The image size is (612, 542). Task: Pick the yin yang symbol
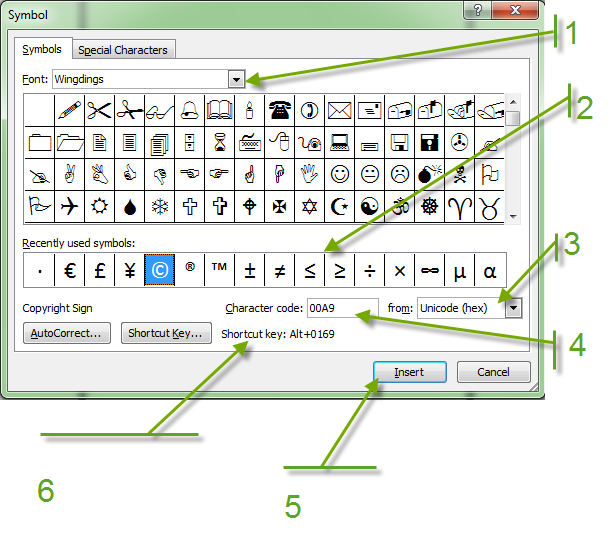tap(370, 206)
